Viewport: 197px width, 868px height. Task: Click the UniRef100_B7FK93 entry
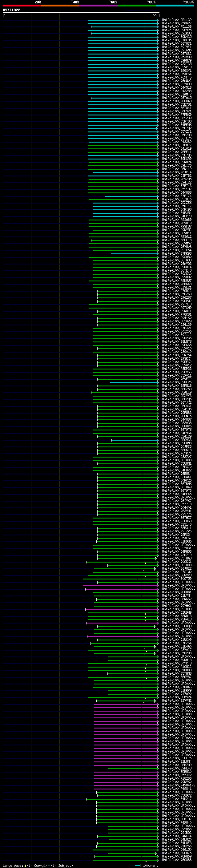tap(177, 253)
